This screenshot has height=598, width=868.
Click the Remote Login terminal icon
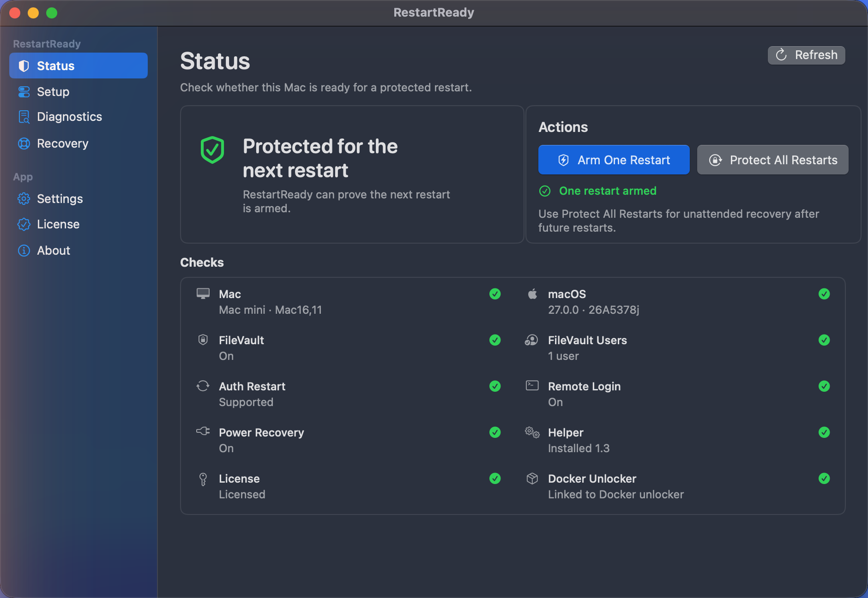pyautogui.click(x=532, y=385)
